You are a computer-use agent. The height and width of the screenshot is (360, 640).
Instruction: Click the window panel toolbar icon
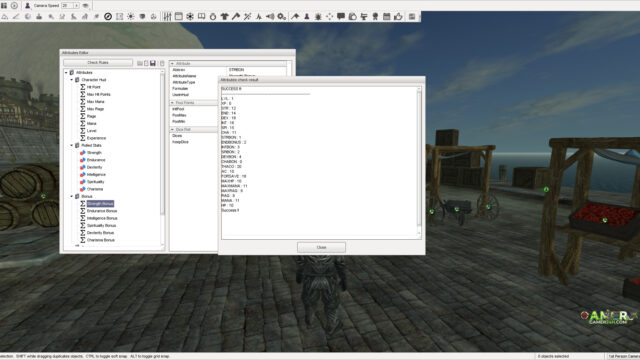click(x=178, y=16)
